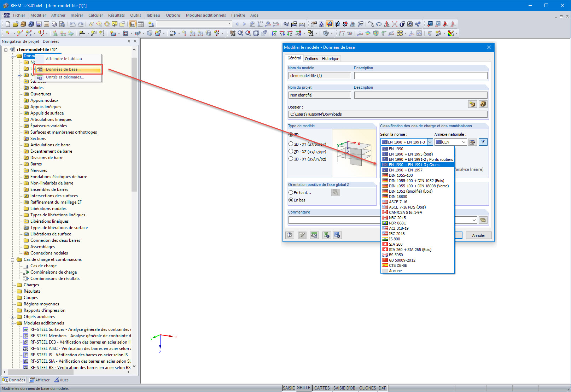Viewport: 571px width, 392px height.
Task: Select Unités et décimales context menu entry
Action: 68,77
